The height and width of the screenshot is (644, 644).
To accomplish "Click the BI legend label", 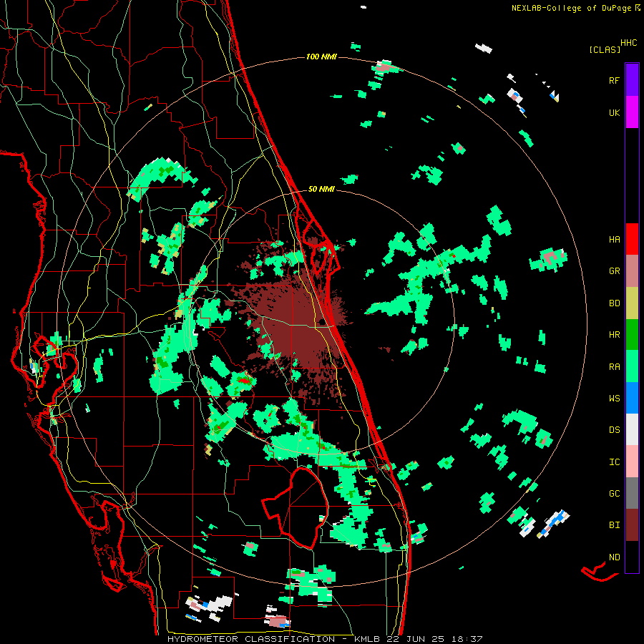I will pyautogui.click(x=614, y=525).
